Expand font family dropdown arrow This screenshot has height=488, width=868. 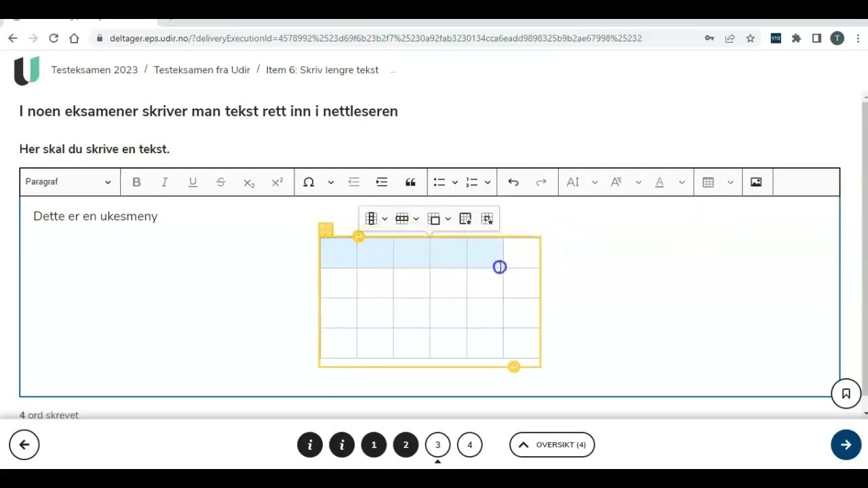coord(638,182)
